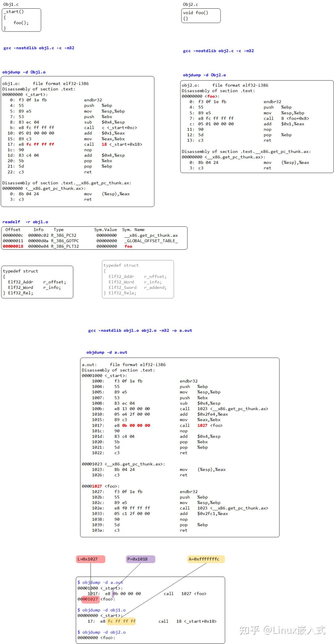334x644 pixels.
Task: Select 'obj2.o: file format elf32-i386' line
Action: 225,85
